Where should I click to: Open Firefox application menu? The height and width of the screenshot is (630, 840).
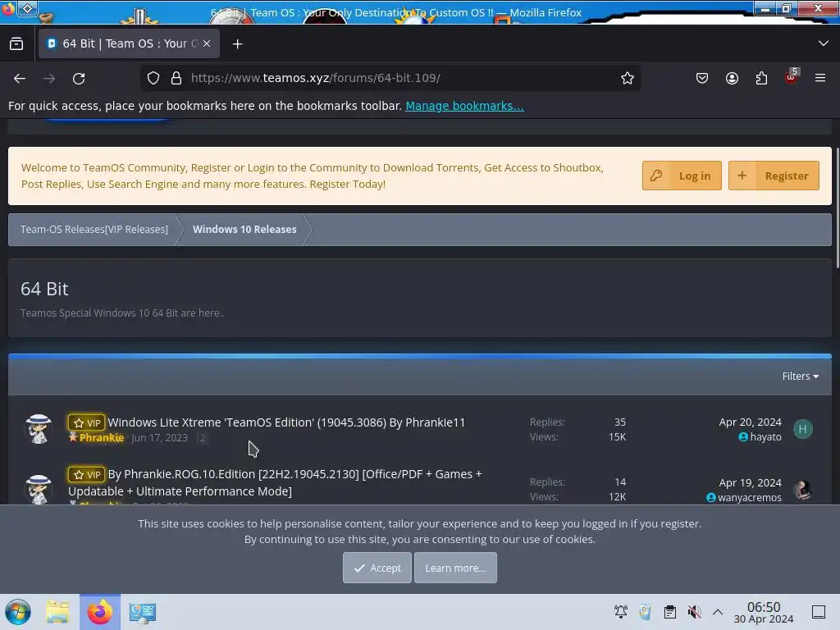tap(820, 78)
